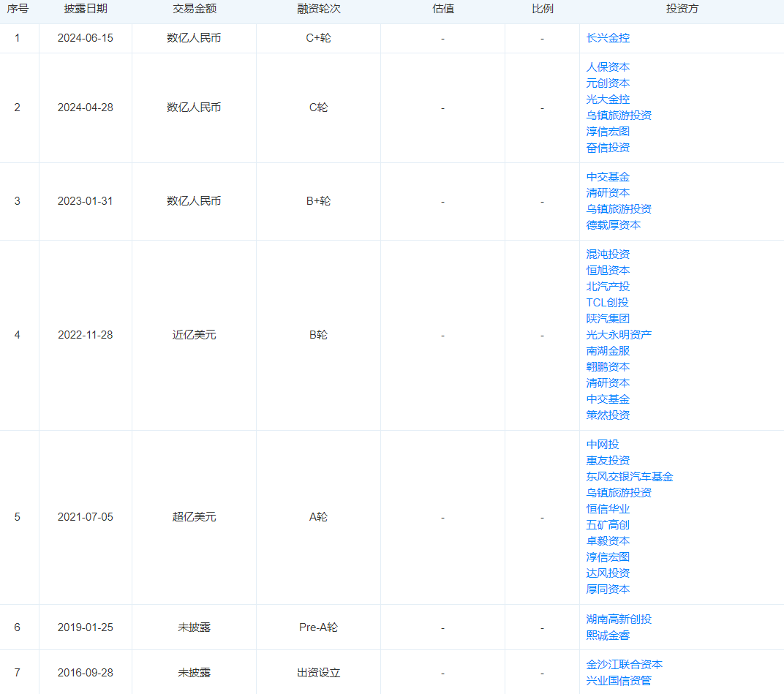Select the date cell 2023-01-31

86,201
